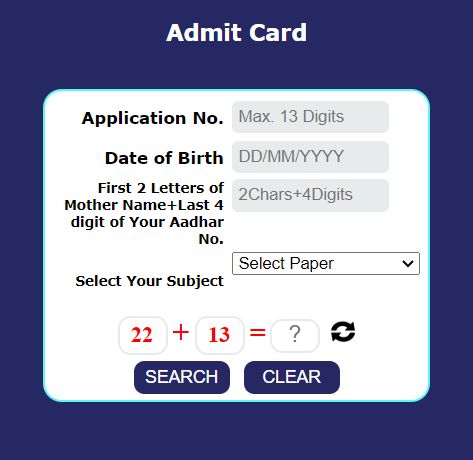Screen dimensions: 473x460
Task: Refresh the captcha with the circular arrows icon
Action: (x=343, y=332)
